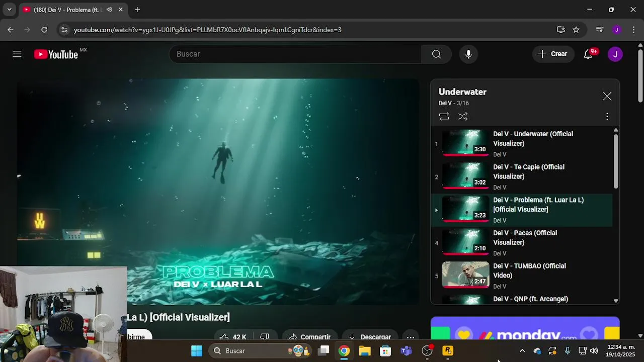Go back in Chrome

(x=11, y=30)
